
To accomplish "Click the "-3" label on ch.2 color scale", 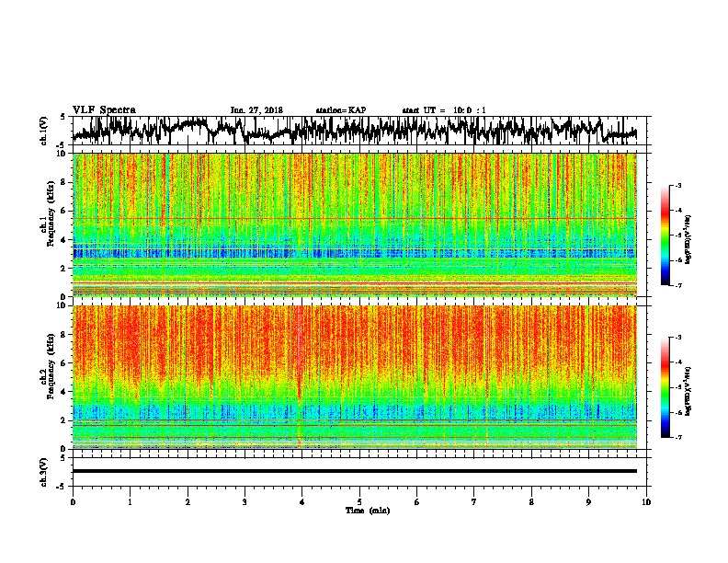I will point(678,338).
